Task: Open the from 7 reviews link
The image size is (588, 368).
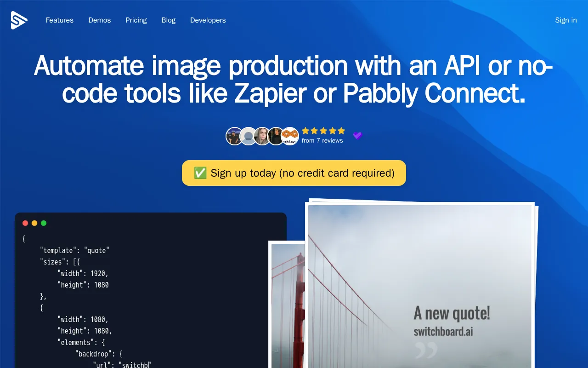Action: (x=322, y=141)
